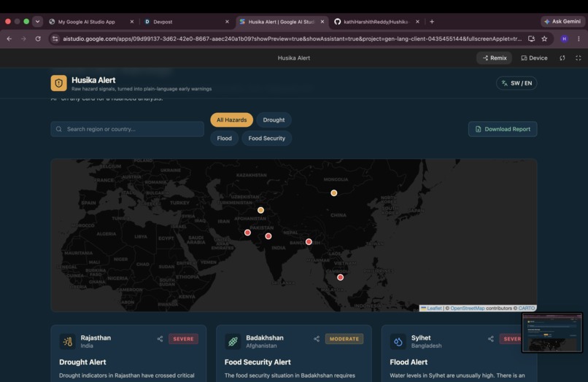
Task: Reload the page with refresh icon
Action: 38,39
